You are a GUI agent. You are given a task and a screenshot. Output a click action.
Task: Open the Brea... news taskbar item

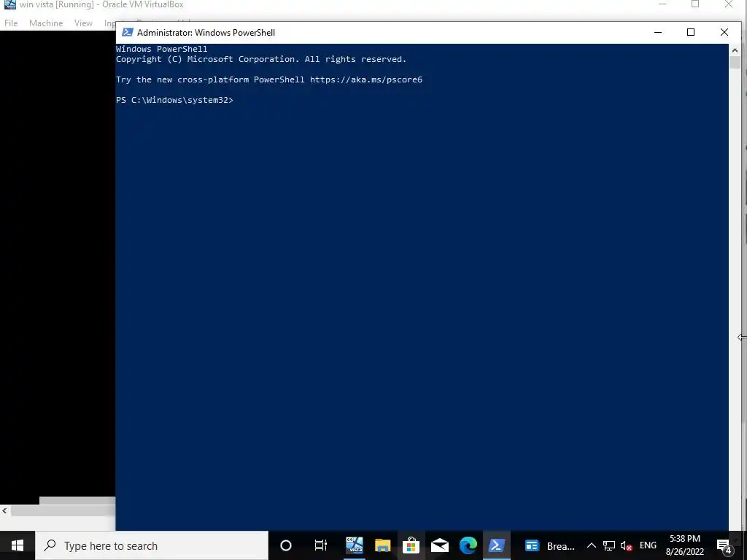coord(549,545)
